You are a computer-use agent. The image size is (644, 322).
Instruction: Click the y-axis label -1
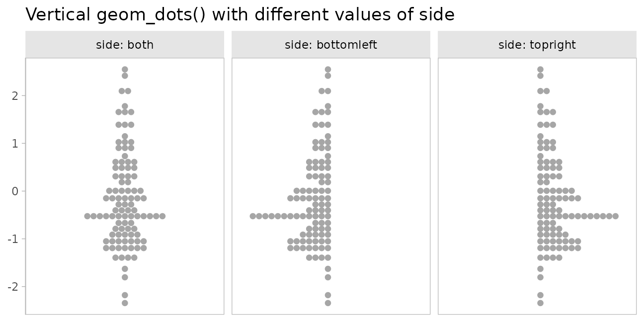[x=14, y=239]
